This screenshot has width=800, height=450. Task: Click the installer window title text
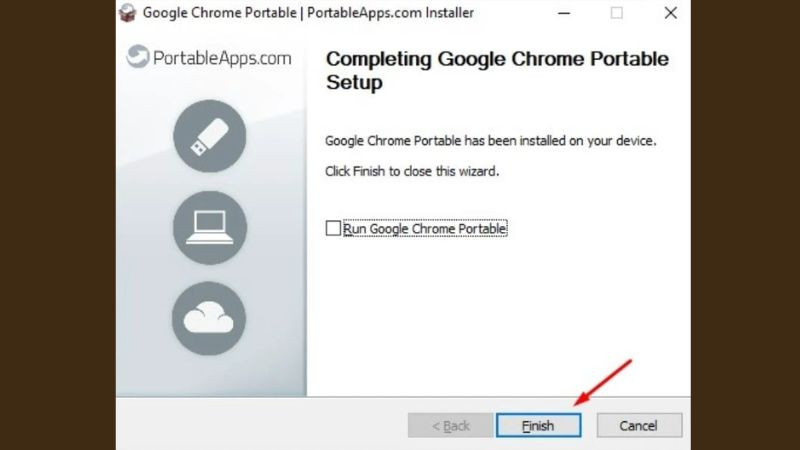(308, 13)
